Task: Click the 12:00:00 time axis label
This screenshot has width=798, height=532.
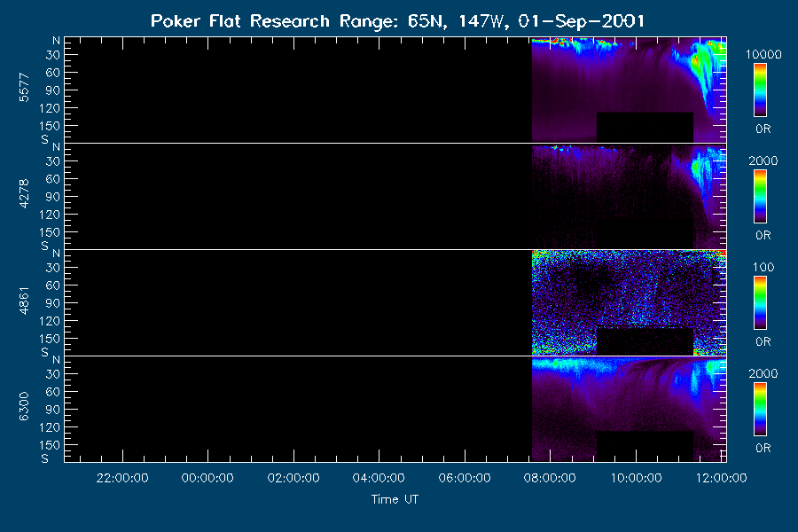Action: (721, 478)
